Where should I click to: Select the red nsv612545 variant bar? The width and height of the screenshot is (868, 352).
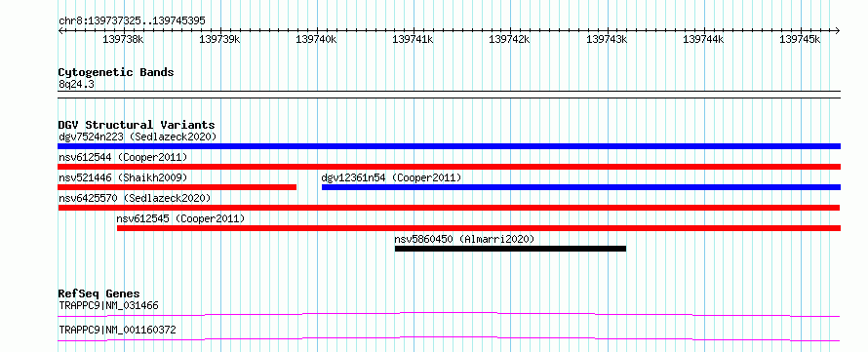coord(478,228)
